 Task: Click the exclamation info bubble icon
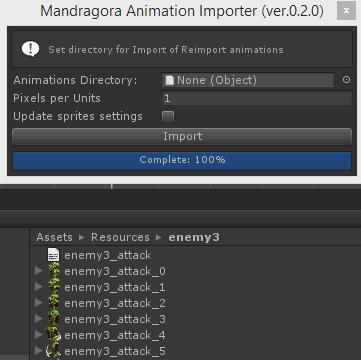(30, 49)
